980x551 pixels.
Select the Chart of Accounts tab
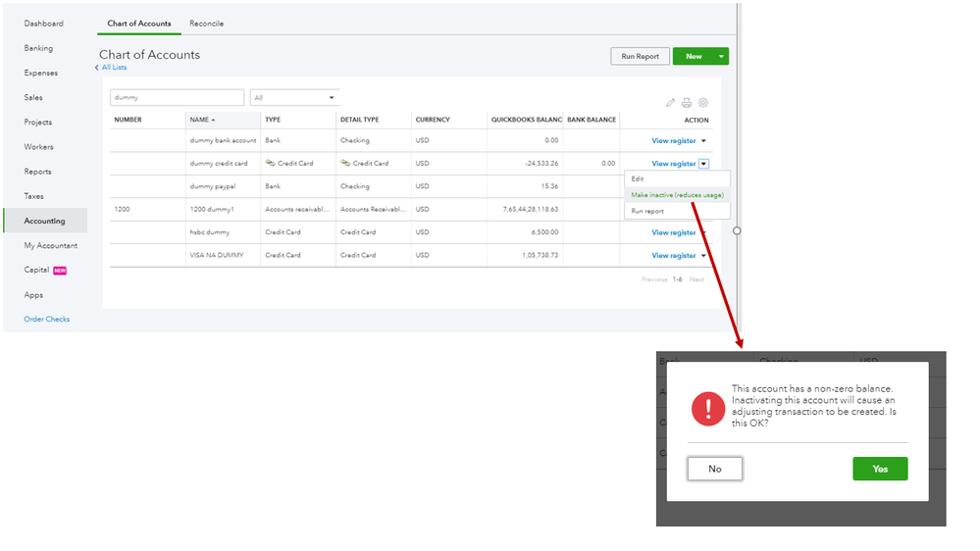coord(138,24)
